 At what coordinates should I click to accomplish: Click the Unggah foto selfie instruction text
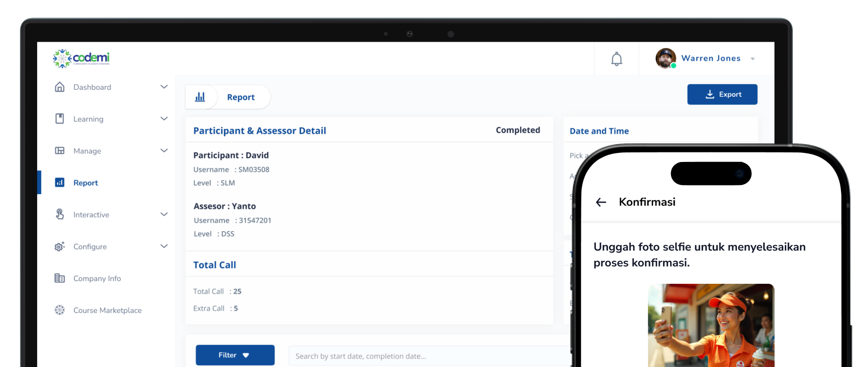pyautogui.click(x=700, y=255)
